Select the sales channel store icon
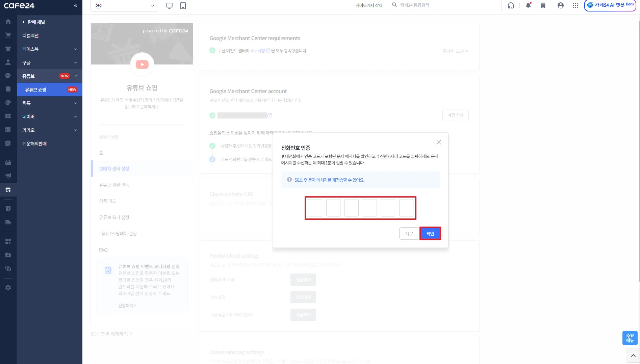Viewport: 640px width, 364px height. pos(8,189)
